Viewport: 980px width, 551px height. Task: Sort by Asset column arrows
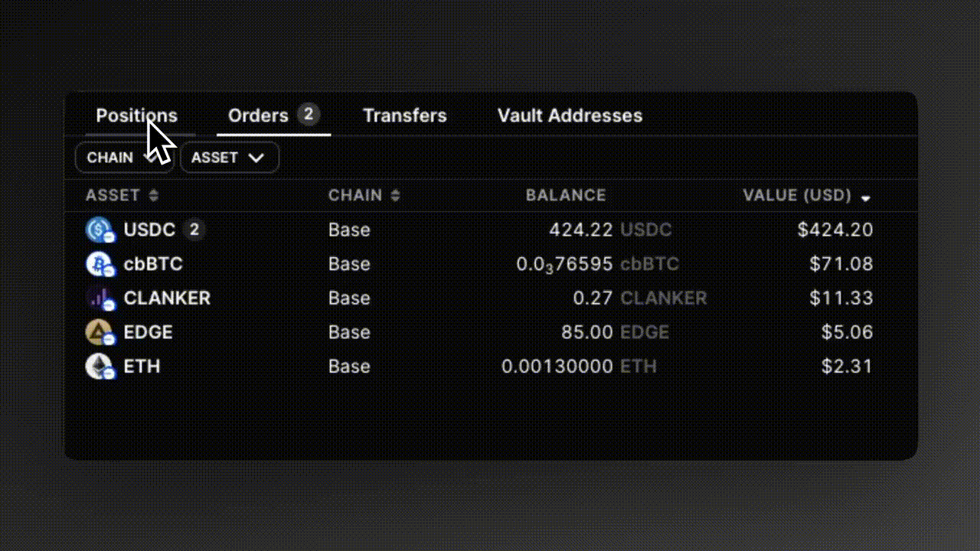click(x=154, y=196)
